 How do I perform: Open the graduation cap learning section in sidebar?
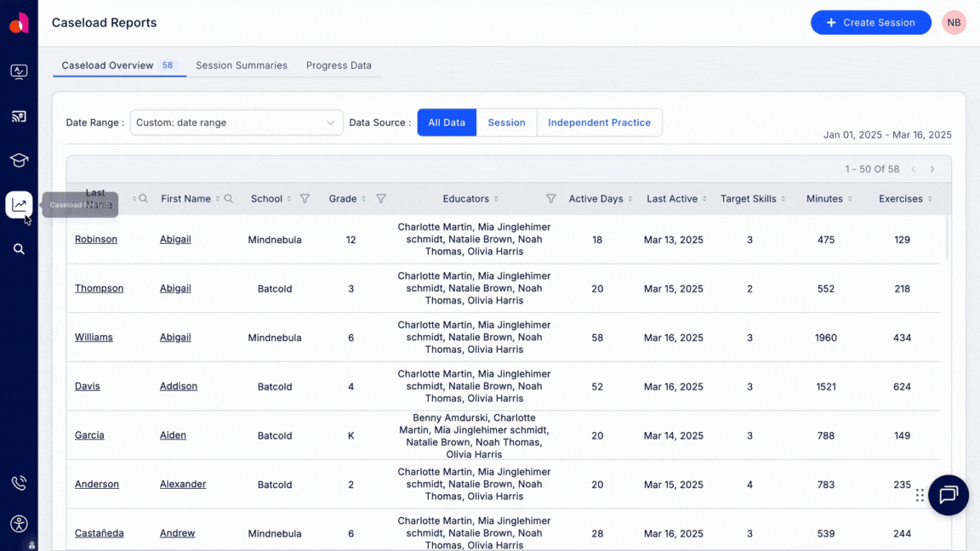pos(19,160)
